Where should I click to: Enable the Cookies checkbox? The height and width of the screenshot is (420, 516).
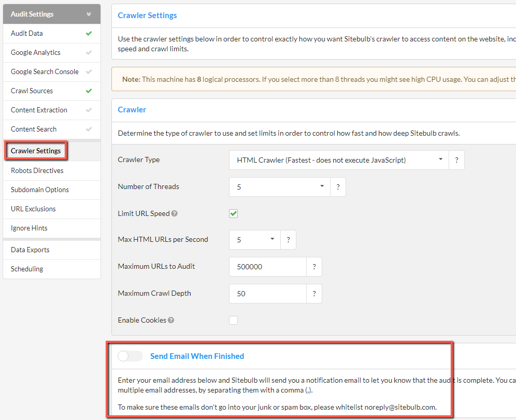pyautogui.click(x=234, y=320)
